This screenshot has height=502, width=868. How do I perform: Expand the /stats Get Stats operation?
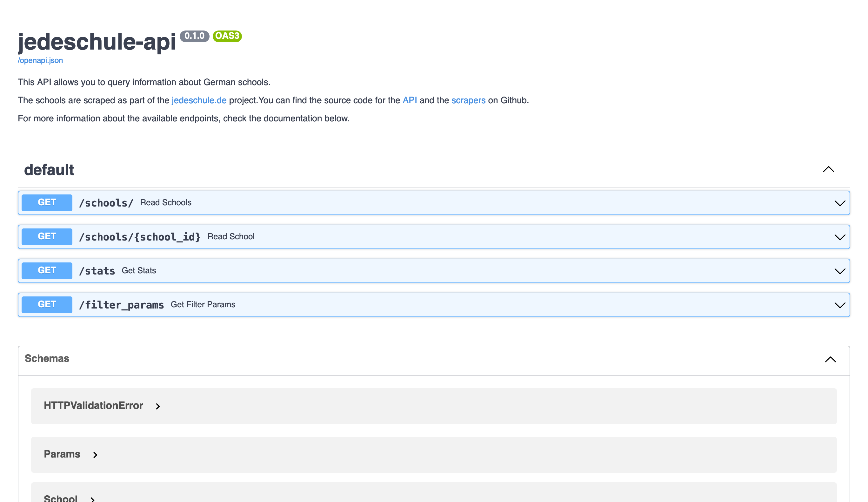[x=840, y=271]
